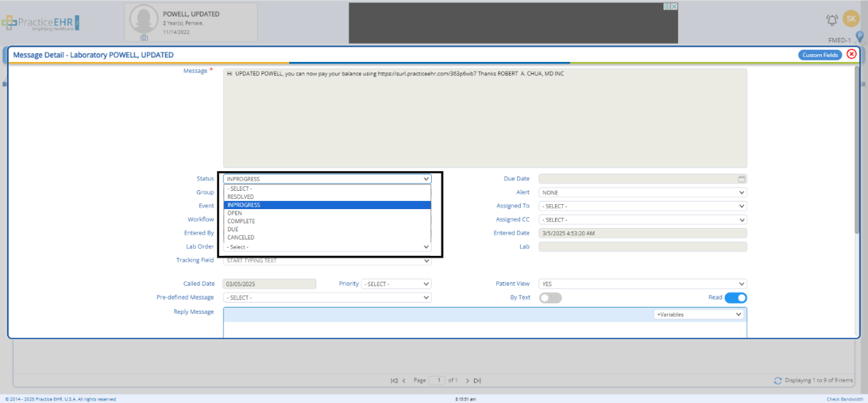
Task: Click the Custom Fields button
Action: (x=820, y=55)
